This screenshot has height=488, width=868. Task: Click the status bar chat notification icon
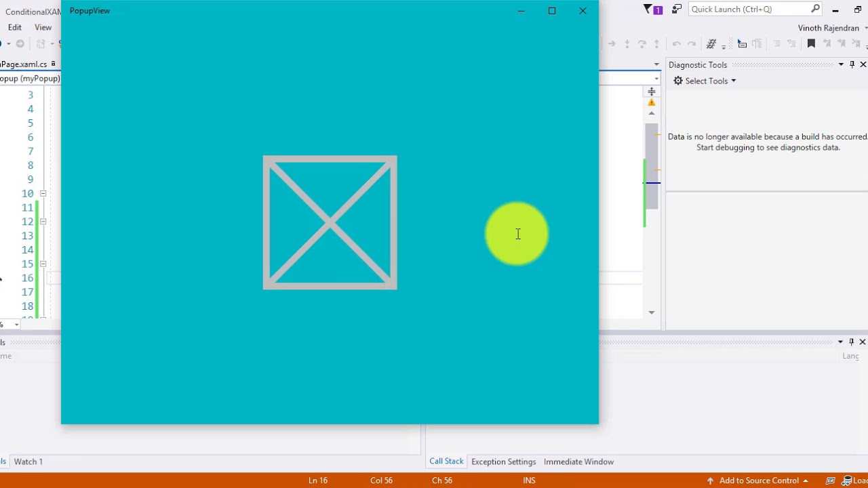[x=831, y=481]
